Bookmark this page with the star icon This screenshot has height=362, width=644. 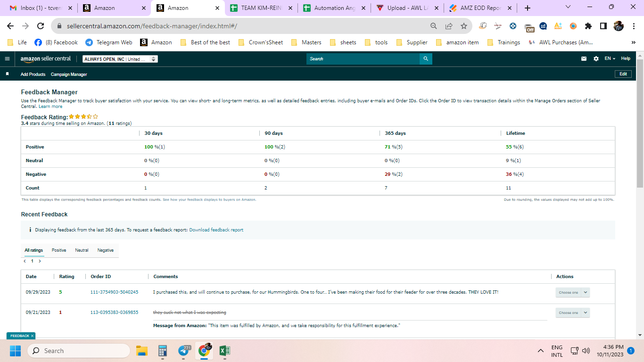tap(464, 26)
